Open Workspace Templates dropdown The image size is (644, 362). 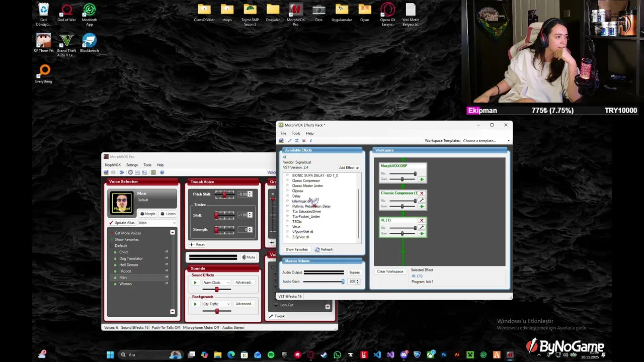[487, 141]
